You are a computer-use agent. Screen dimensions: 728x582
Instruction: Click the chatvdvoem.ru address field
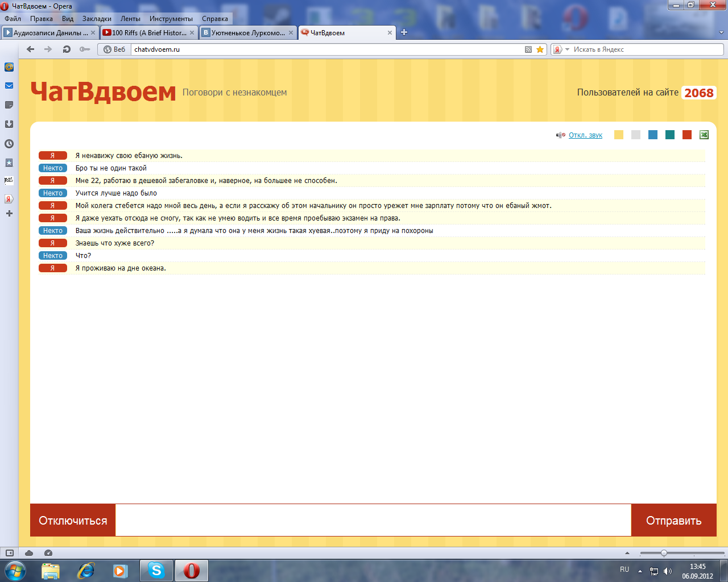[328, 49]
